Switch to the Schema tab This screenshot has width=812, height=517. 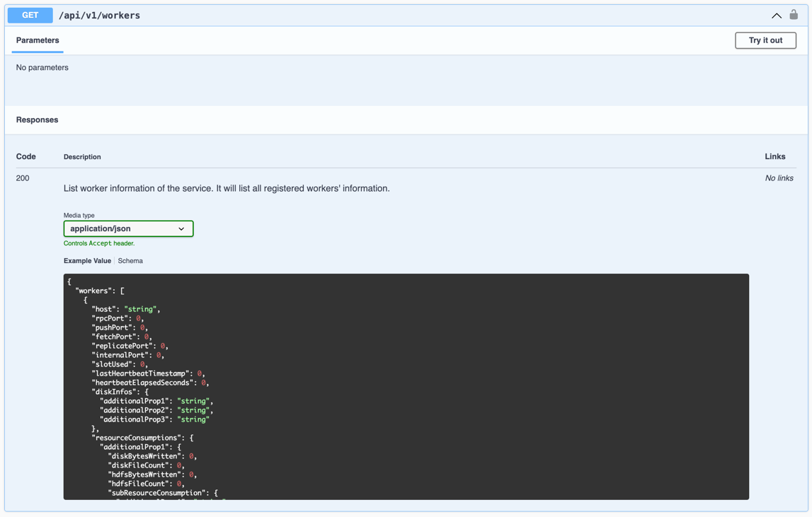[130, 261]
